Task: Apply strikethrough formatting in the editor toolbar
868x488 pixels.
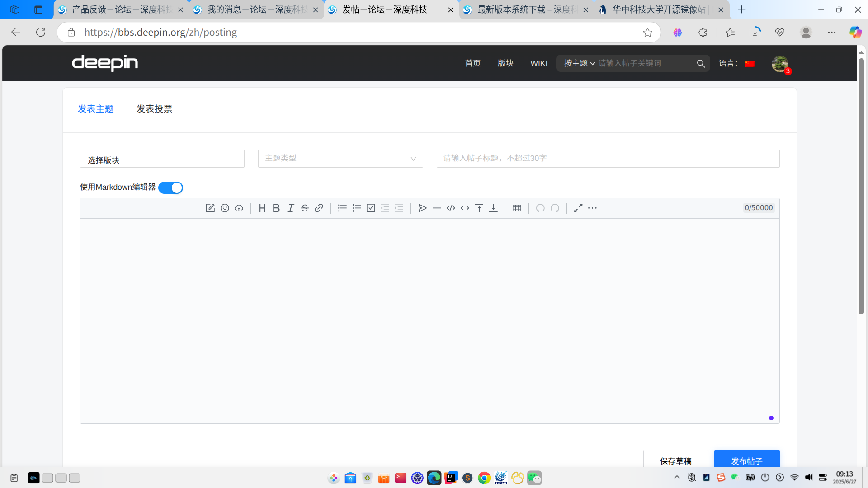Action: 305,208
